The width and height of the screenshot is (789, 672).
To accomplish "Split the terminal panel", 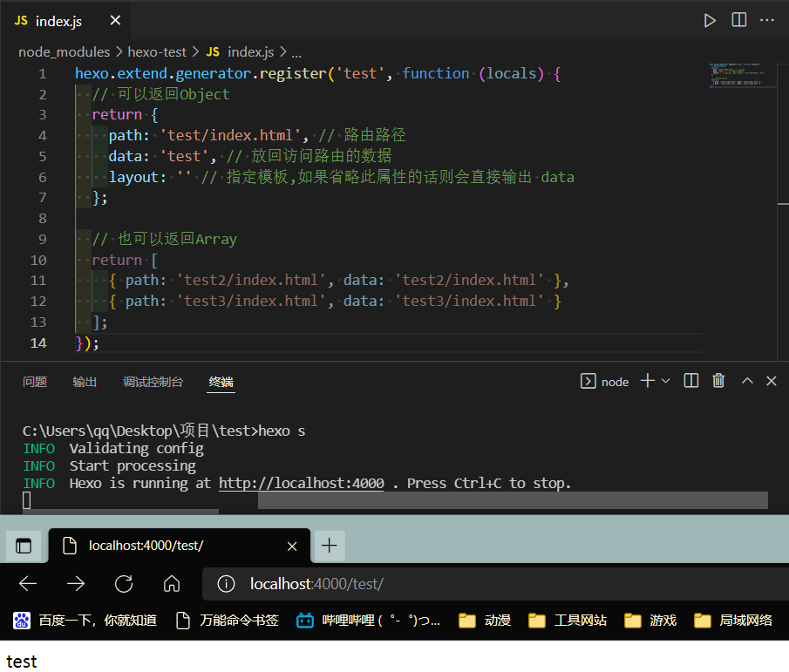I will pos(691,381).
